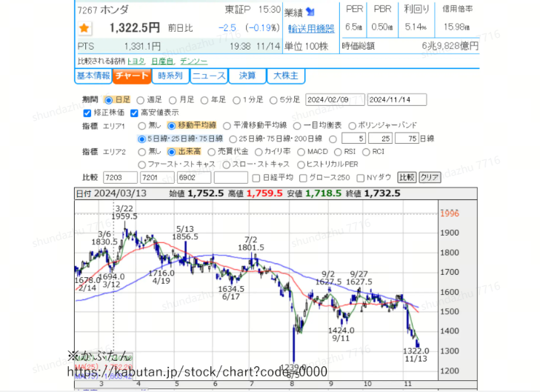Select the RCI radio button

[366, 152]
